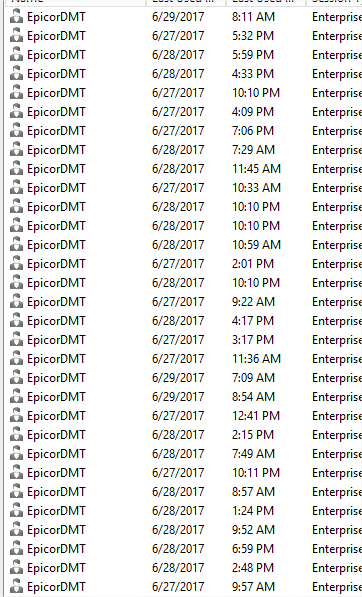
Task: Click the user icon on the 9:57 AM row
Action: pyautogui.click(x=16, y=587)
